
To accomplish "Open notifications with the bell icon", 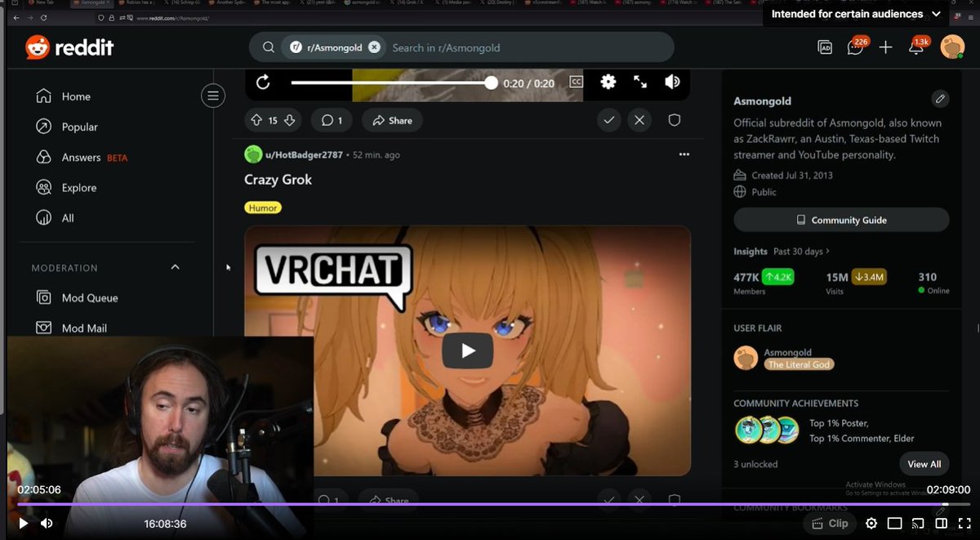I will tap(916, 47).
